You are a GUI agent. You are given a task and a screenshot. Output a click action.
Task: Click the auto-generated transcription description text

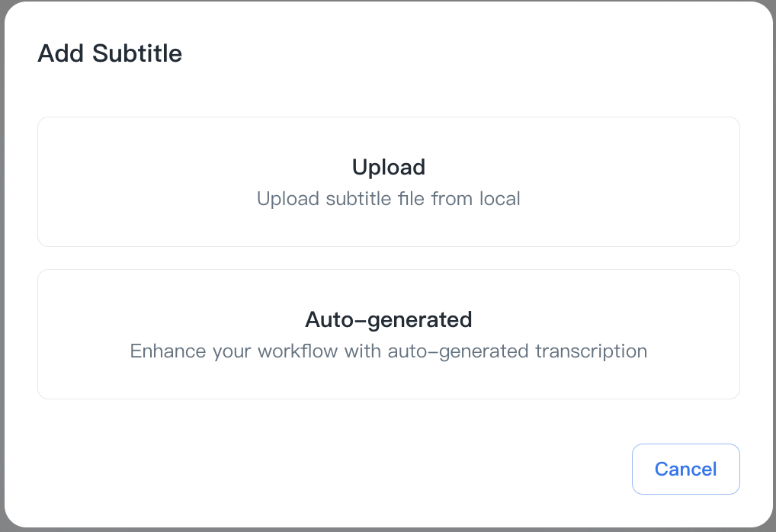point(388,351)
